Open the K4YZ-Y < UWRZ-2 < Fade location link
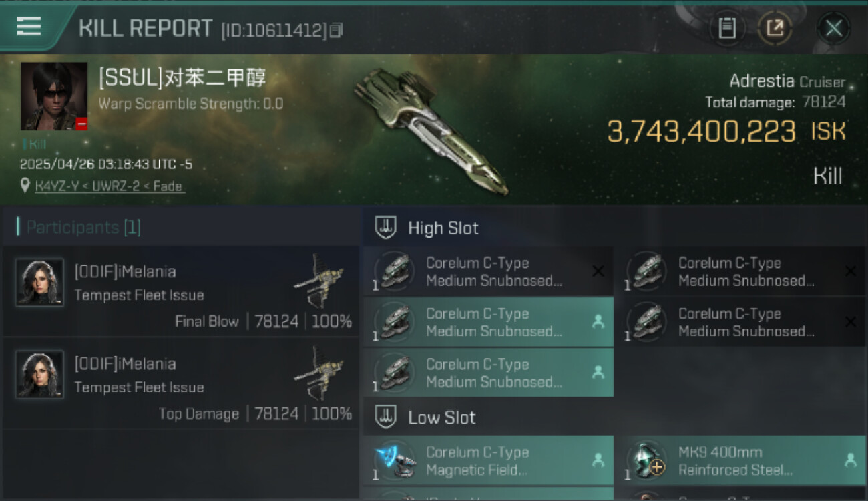868x501 pixels. 110,186
